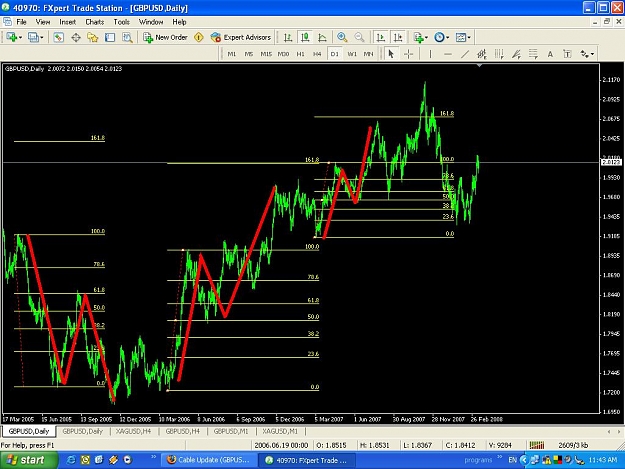Open the Charts menu

click(x=94, y=22)
